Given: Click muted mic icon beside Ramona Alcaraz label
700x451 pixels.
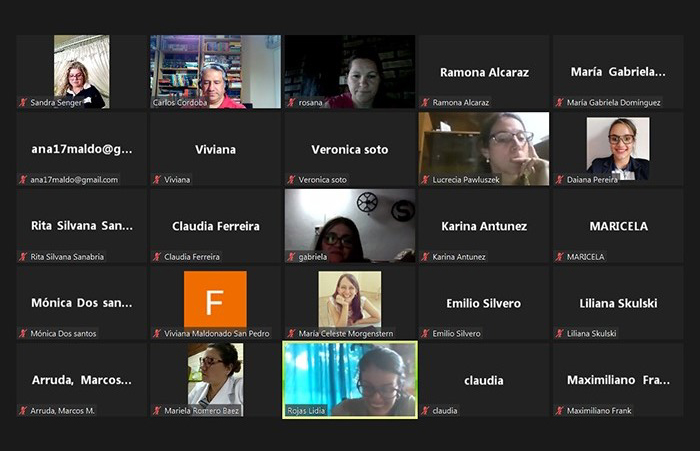Looking at the screenshot, I should pyautogui.click(x=425, y=103).
